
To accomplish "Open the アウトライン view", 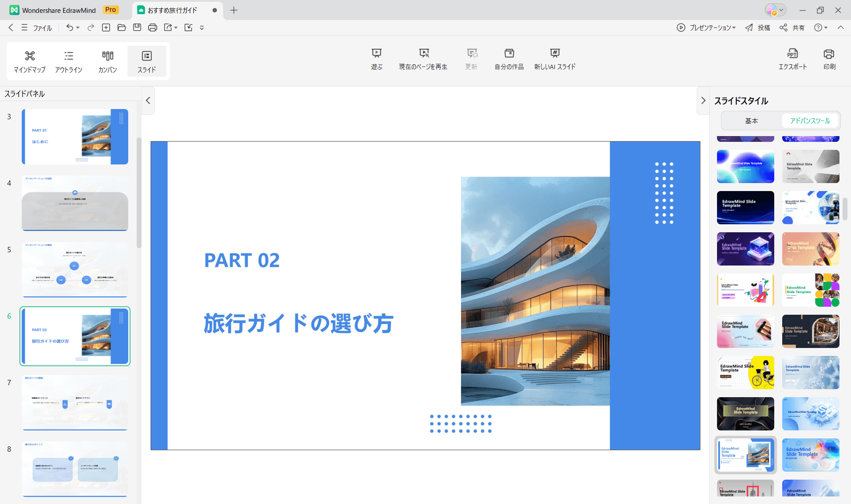I will pyautogui.click(x=69, y=61).
